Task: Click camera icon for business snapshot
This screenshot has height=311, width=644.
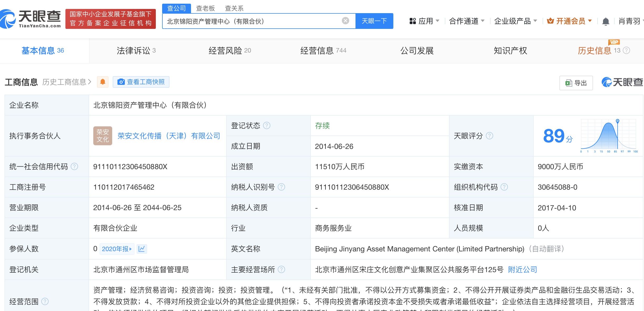Action: coord(121,82)
